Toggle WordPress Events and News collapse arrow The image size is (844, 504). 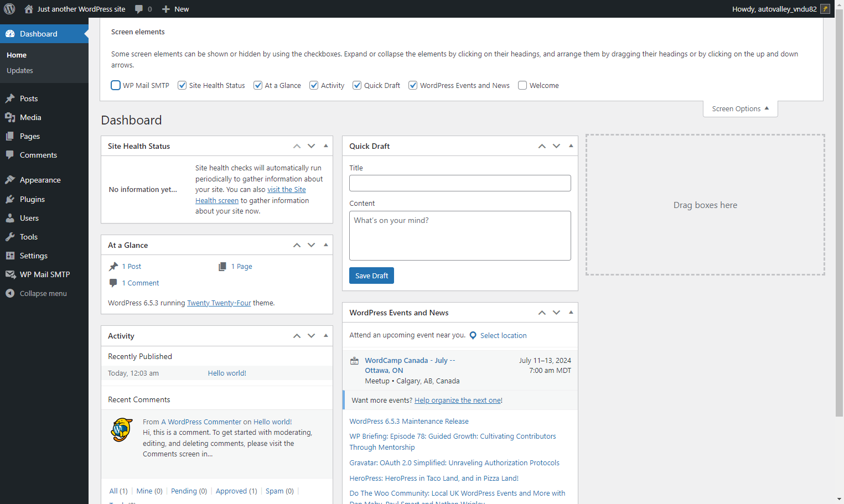571,313
